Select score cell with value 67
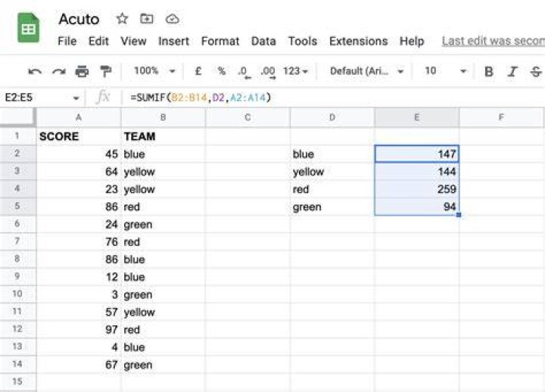The height and width of the screenshot is (392, 545). pos(79,365)
